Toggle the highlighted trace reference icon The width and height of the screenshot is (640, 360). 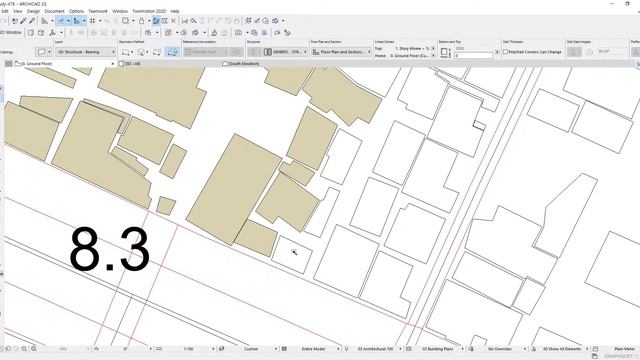coord(156,21)
